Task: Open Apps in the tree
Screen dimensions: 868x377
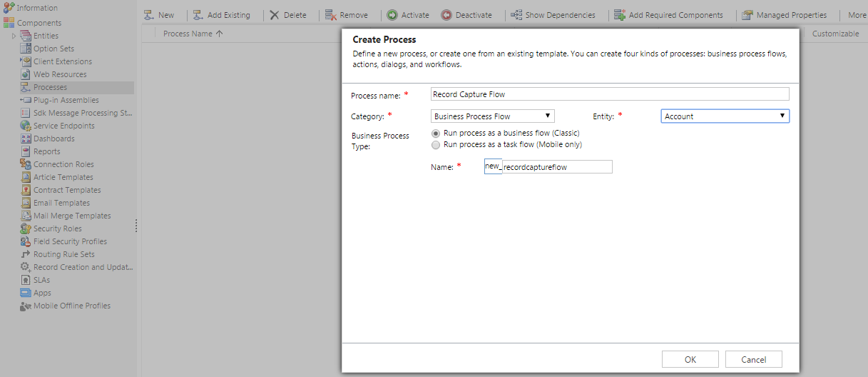Action: click(x=42, y=293)
